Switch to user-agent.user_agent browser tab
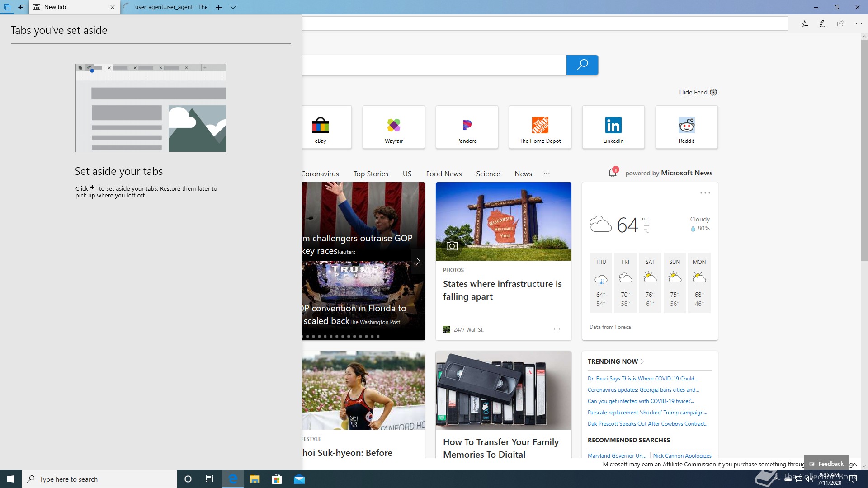 166,7
